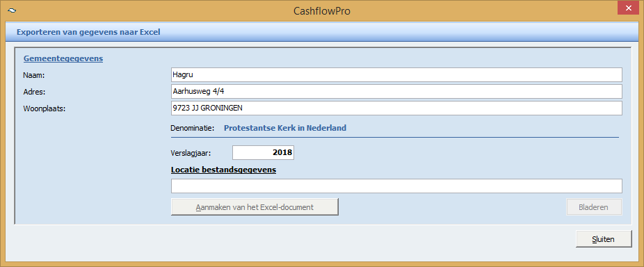This screenshot has width=644, height=267.
Task: Select the Adres field with Aarhusweg 4/4
Action: point(396,92)
